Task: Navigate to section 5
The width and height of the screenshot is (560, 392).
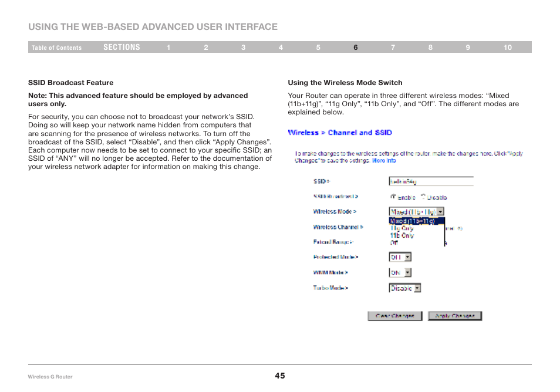Action: pyautogui.click(x=318, y=48)
